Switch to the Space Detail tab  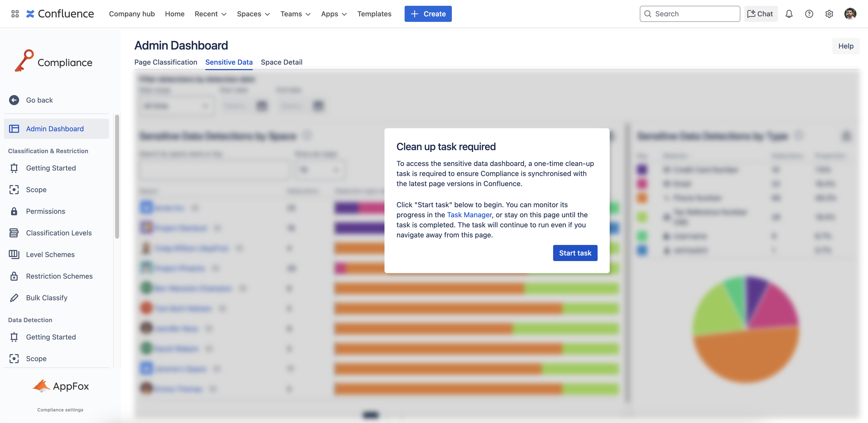coord(281,62)
